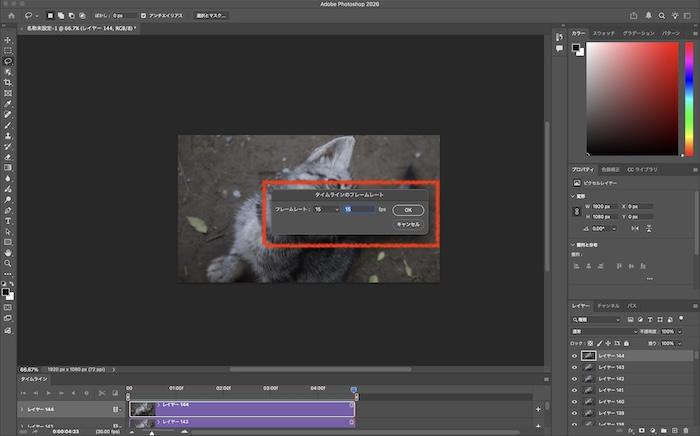Open the frame rate preset dropdown
700x436 pixels.
329,210
